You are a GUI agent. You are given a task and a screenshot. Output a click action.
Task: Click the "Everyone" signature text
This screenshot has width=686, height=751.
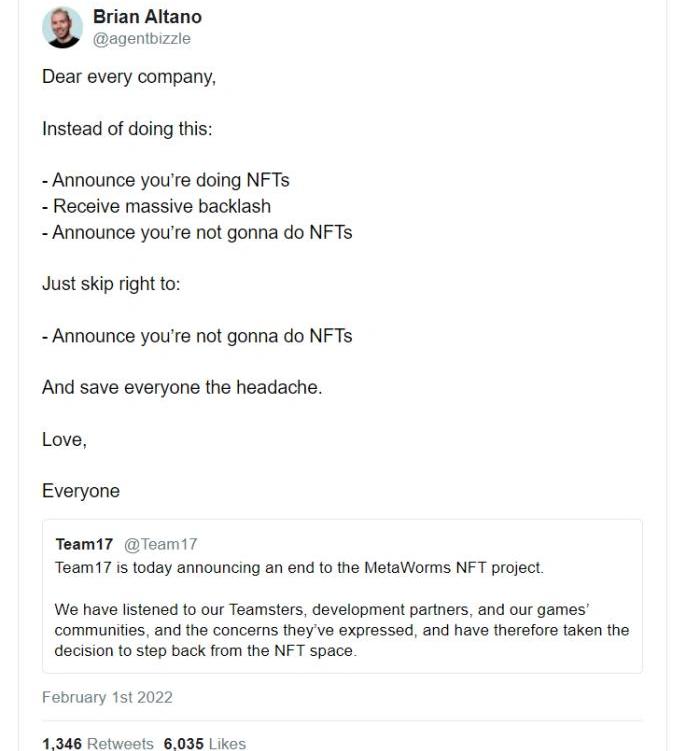tap(81, 491)
